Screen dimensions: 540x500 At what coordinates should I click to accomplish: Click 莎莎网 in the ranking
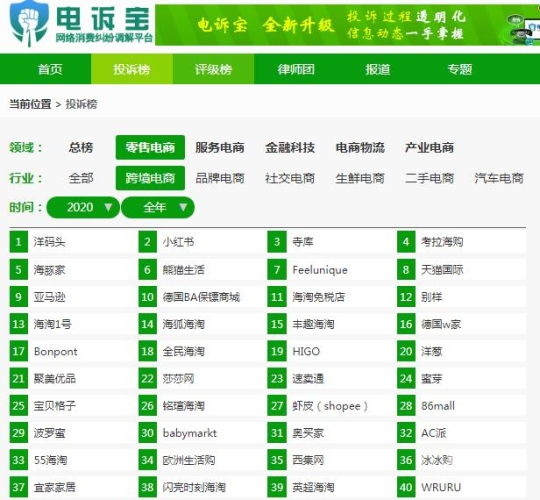(178, 379)
